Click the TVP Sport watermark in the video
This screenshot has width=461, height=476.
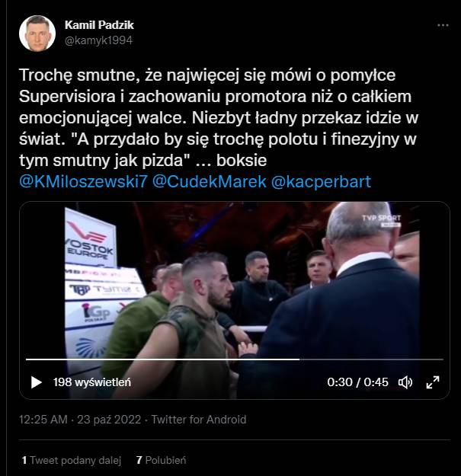[x=381, y=220]
